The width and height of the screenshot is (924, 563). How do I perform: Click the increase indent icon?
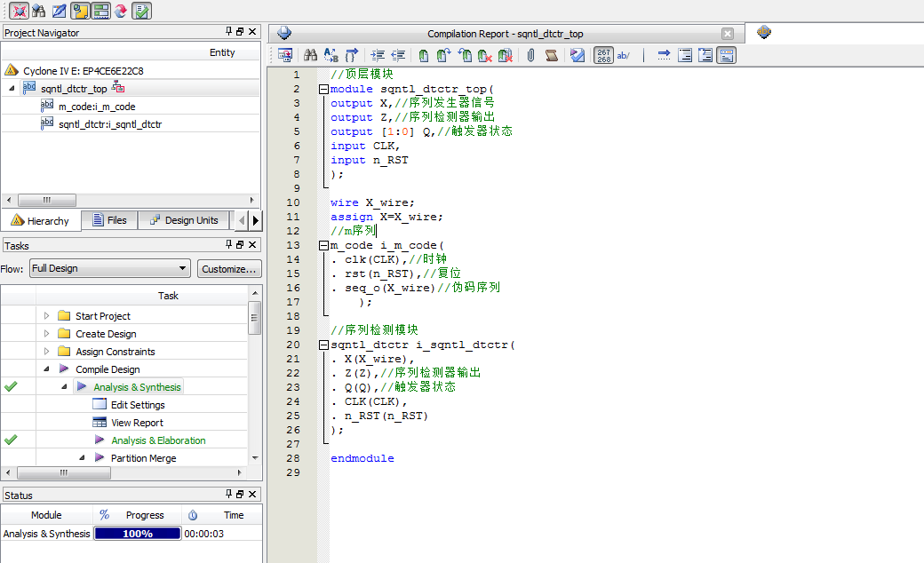(378, 55)
